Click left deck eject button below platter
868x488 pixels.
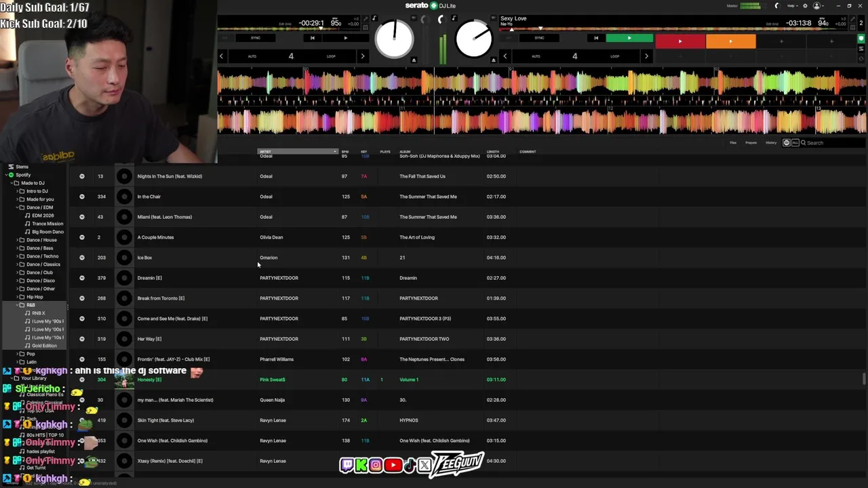click(414, 60)
